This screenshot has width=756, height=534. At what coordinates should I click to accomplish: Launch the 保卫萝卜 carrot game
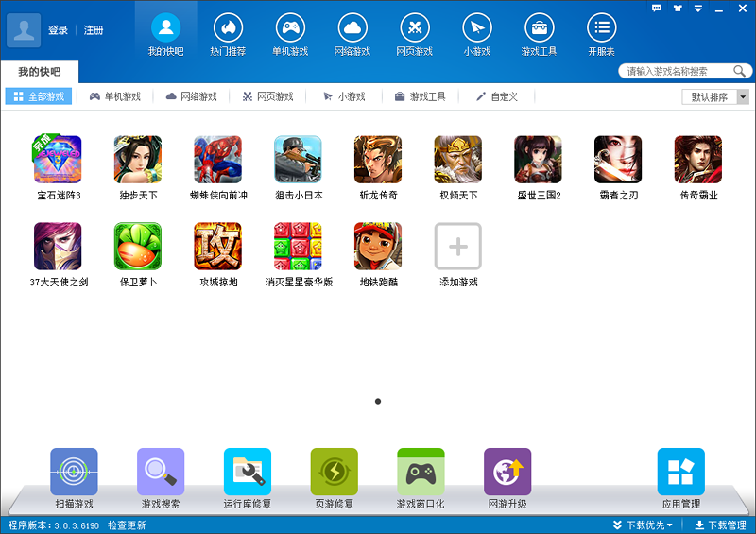click(x=138, y=247)
